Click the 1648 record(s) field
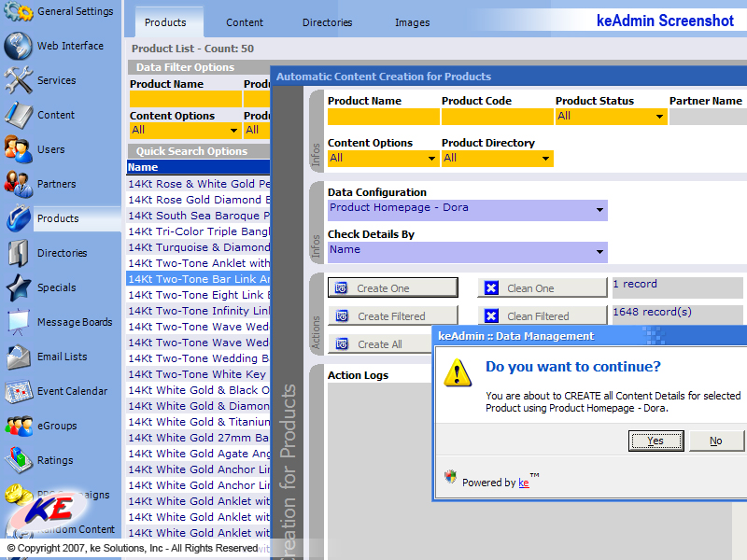 click(678, 315)
